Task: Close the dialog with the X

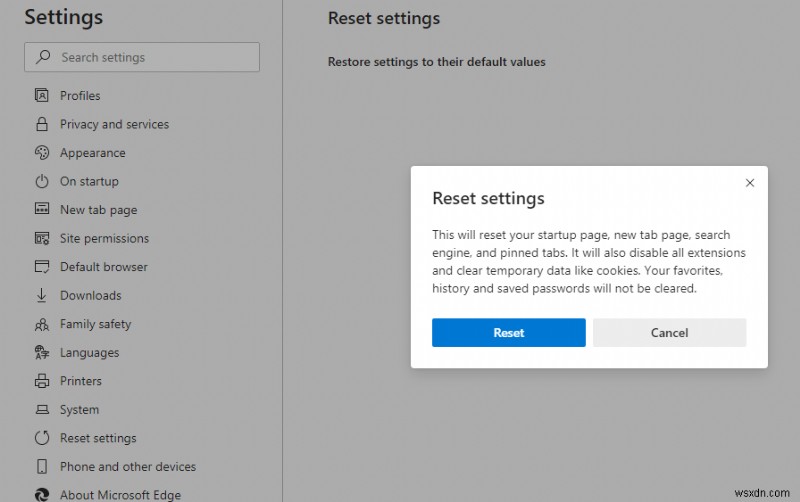Action: click(749, 183)
